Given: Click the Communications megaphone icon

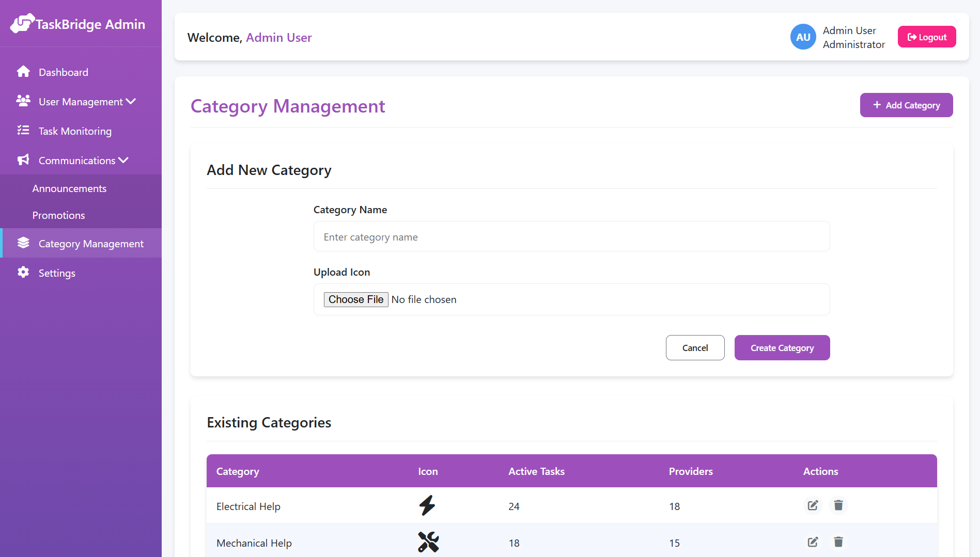Looking at the screenshot, I should click(23, 160).
